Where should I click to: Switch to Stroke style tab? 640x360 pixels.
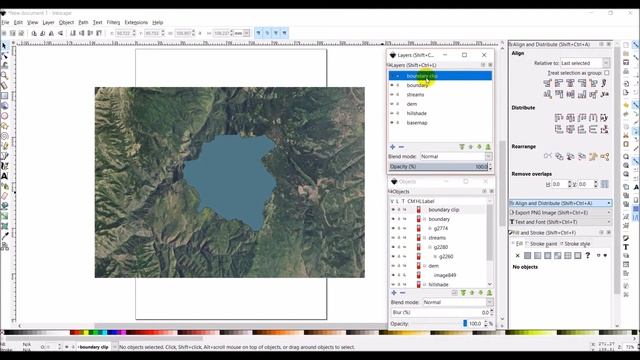point(575,244)
